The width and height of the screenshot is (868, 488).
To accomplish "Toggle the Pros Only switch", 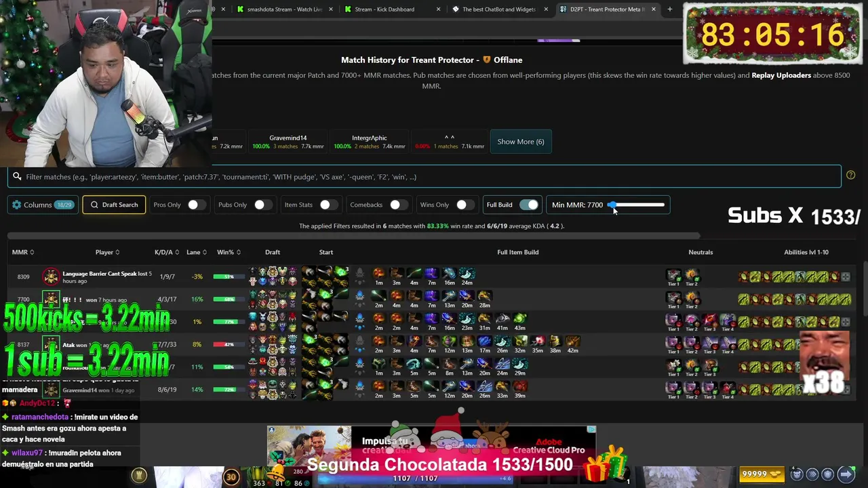I will 197,205.
